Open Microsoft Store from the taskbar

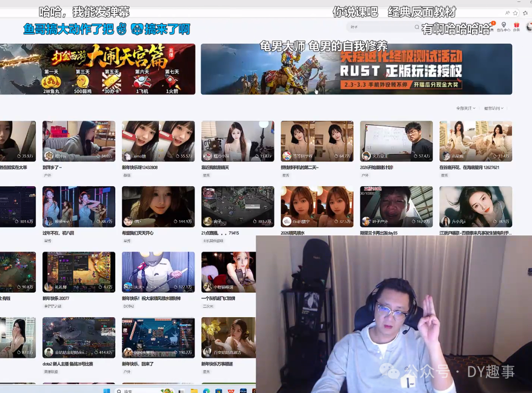point(219,391)
